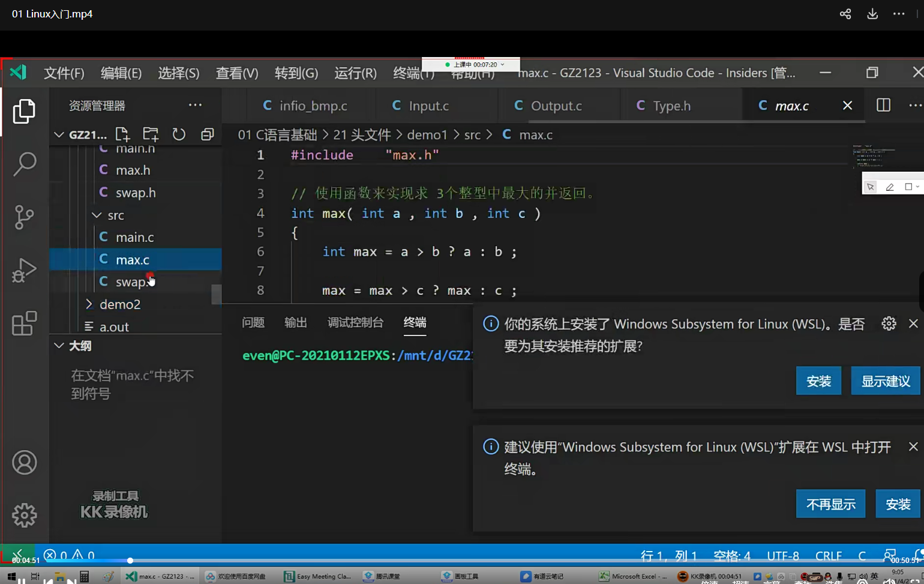This screenshot has height=584, width=924.
Task: Open the Manage gear in activity bar
Action: click(x=24, y=515)
